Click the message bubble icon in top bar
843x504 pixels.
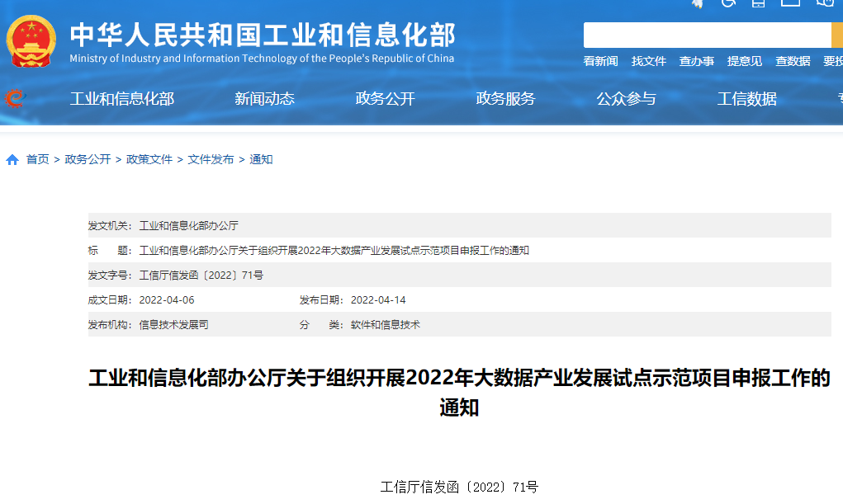tap(823, 6)
